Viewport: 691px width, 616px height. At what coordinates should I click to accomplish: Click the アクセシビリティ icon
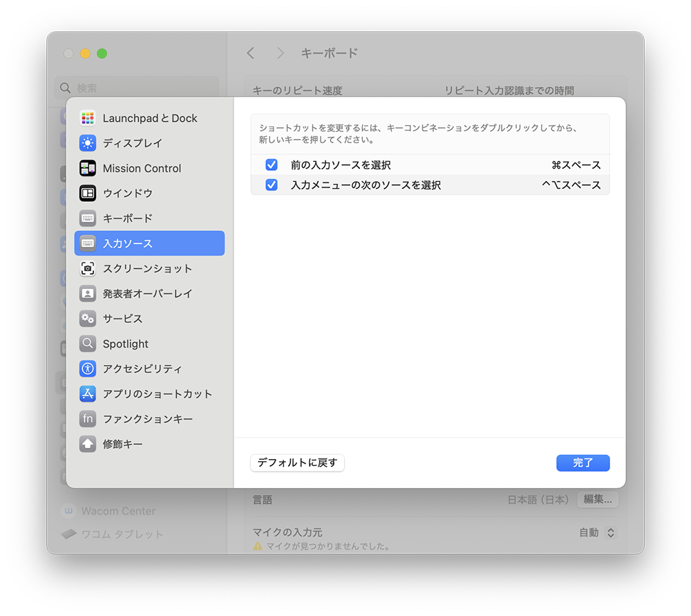coord(88,368)
